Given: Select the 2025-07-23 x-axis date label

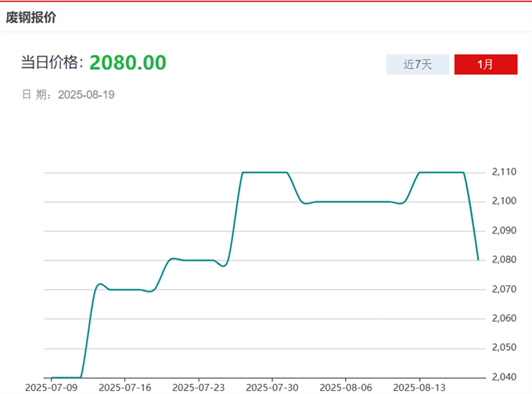Looking at the screenshot, I should (198, 387).
